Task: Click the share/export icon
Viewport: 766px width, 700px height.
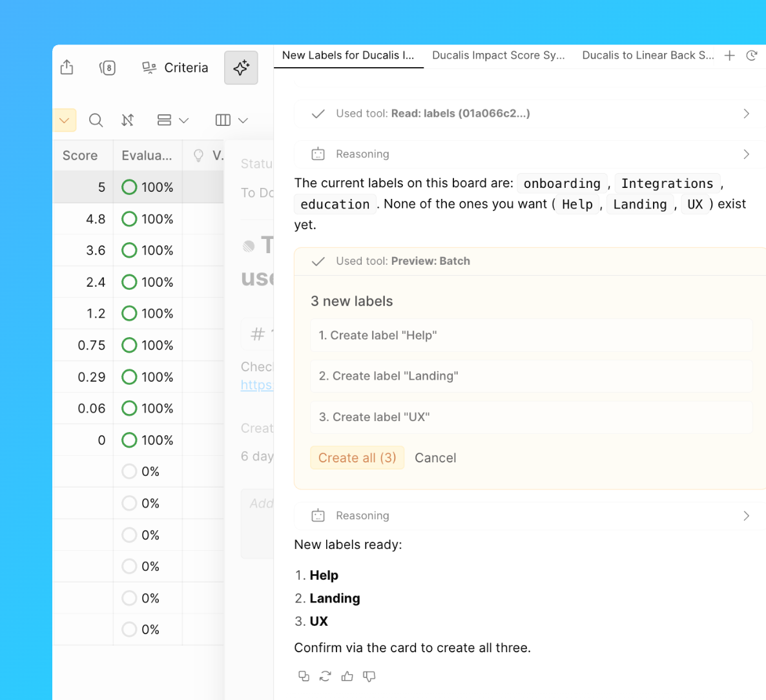Action: coord(67,67)
